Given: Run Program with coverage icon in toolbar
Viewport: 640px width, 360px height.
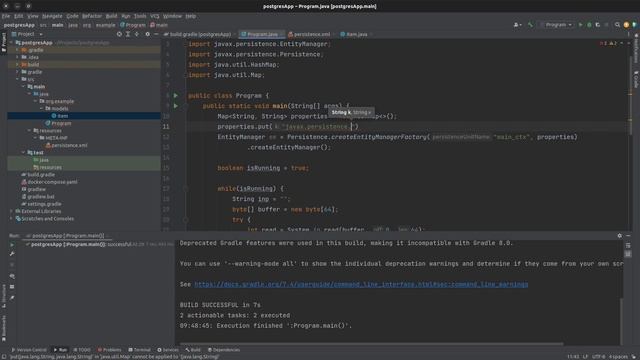Looking at the screenshot, I should (x=598, y=25).
